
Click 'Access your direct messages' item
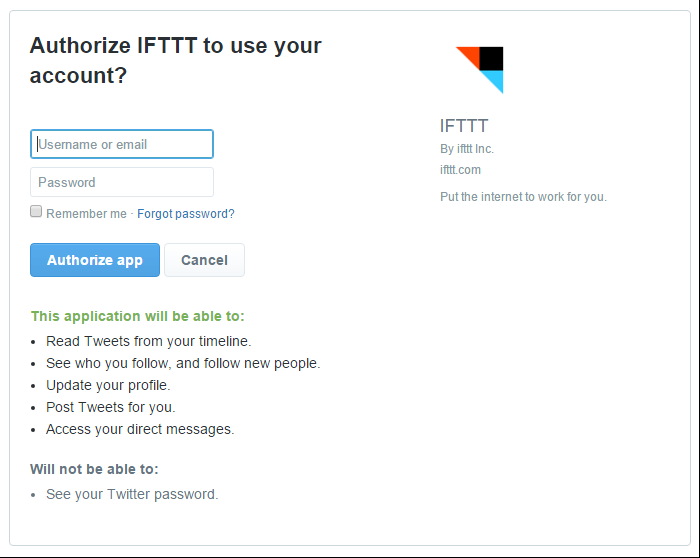140,429
